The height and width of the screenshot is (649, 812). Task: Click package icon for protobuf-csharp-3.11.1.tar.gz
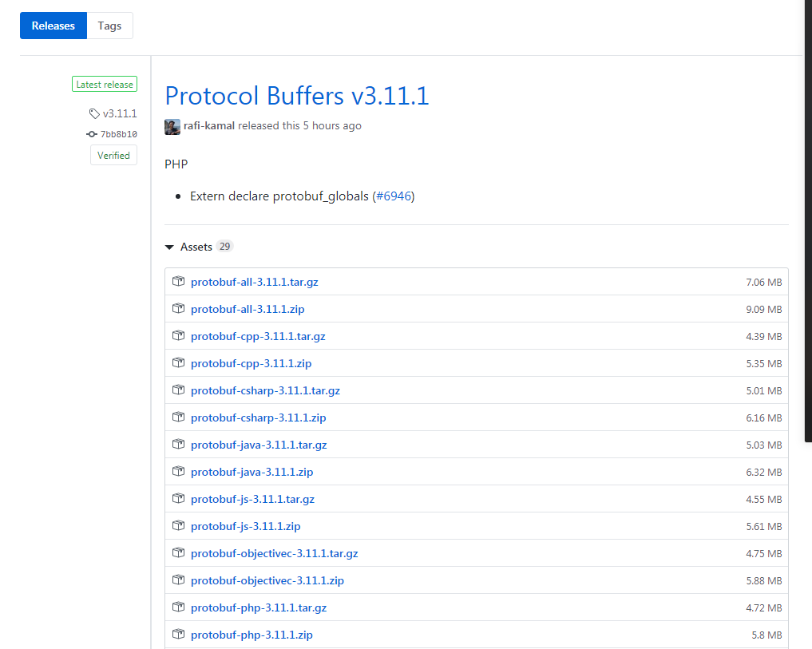pyautogui.click(x=178, y=390)
